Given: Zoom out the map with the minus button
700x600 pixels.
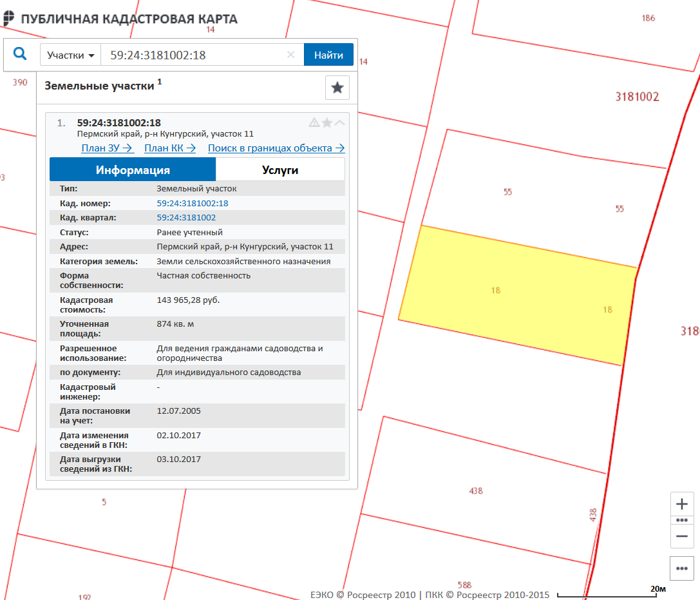Looking at the screenshot, I should (x=682, y=536).
